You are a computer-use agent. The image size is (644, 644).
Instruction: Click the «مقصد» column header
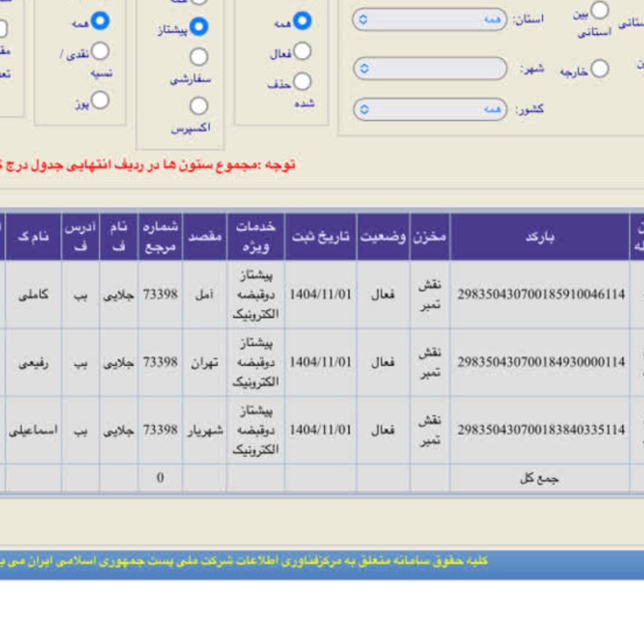point(205,237)
